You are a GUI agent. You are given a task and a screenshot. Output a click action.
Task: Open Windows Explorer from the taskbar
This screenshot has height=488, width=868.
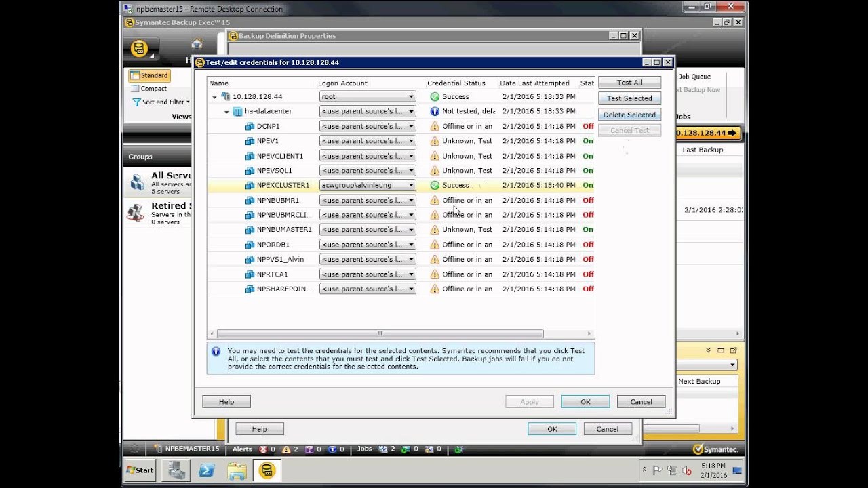click(237, 470)
